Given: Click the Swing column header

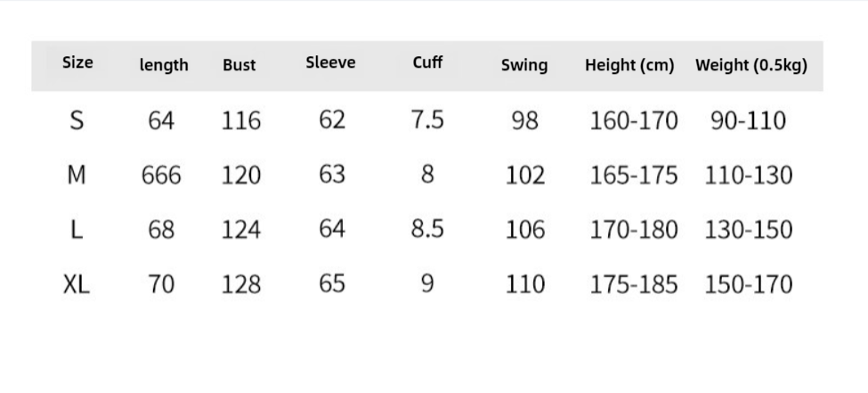Looking at the screenshot, I should tap(524, 65).
